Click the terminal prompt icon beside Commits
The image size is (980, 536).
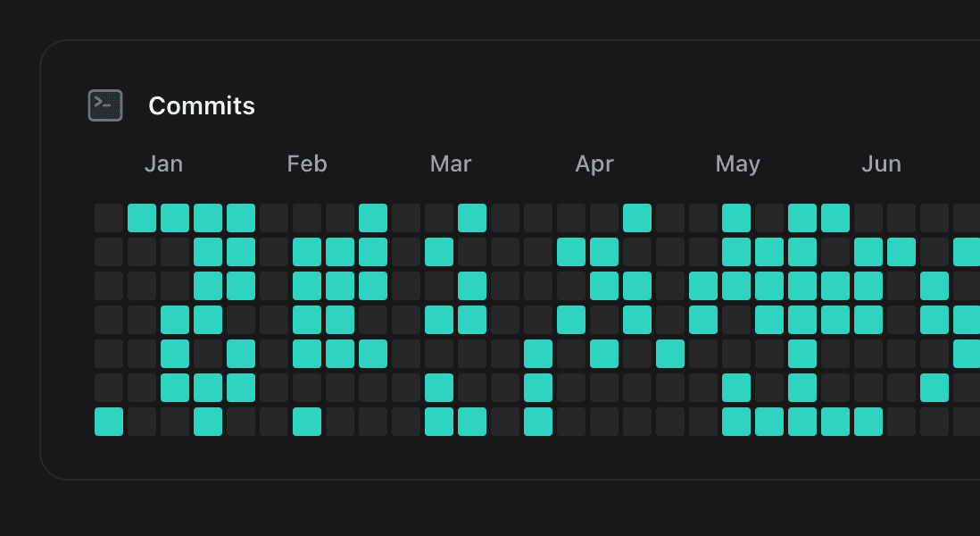(x=105, y=105)
